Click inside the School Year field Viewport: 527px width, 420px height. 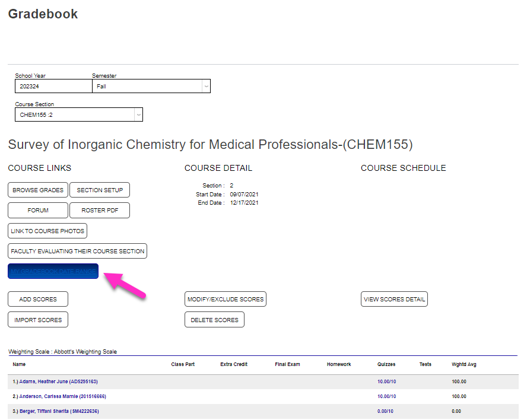coord(52,85)
